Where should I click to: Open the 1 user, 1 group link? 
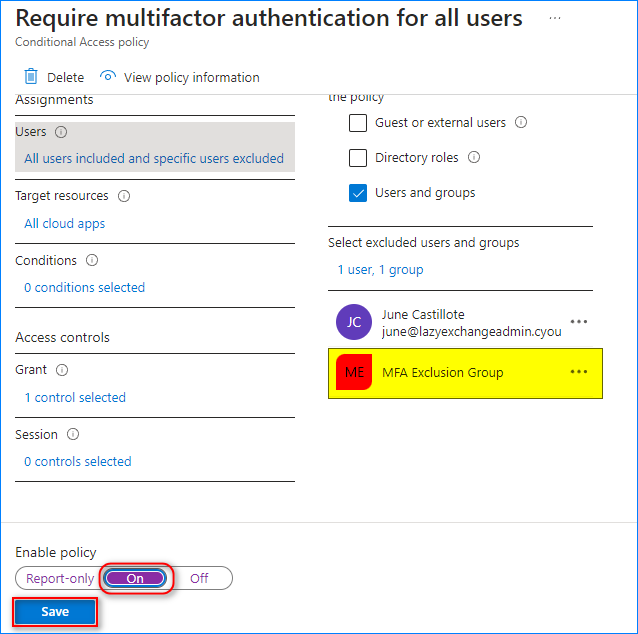380,270
